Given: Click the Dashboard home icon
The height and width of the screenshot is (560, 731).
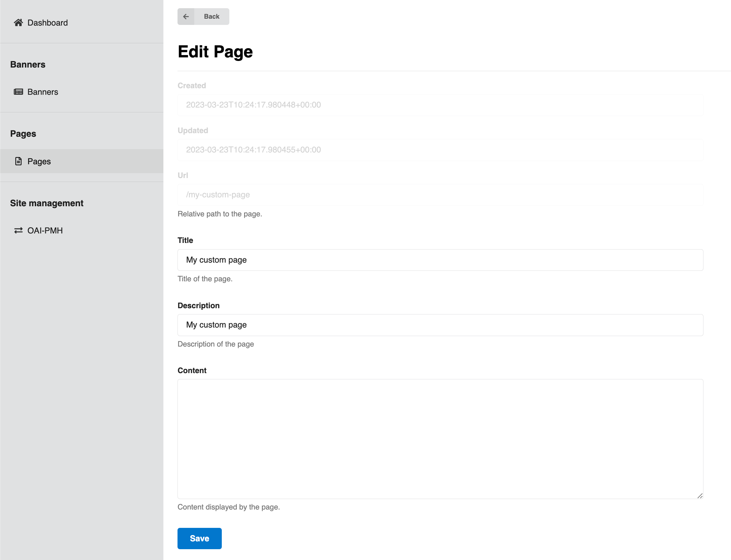Looking at the screenshot, I should [18, 23].
